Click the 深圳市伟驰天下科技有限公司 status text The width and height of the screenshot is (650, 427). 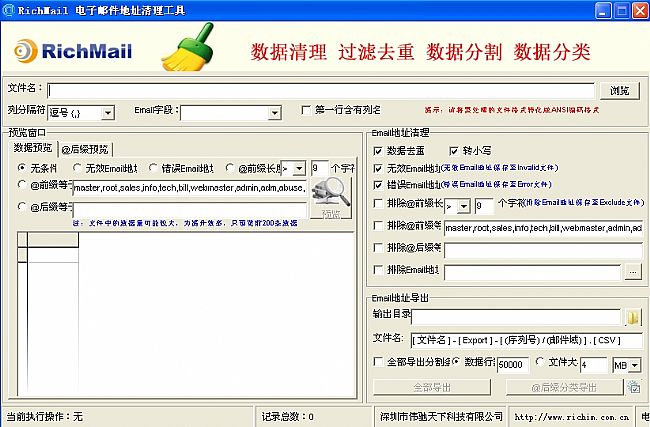(x=441, y=417)
